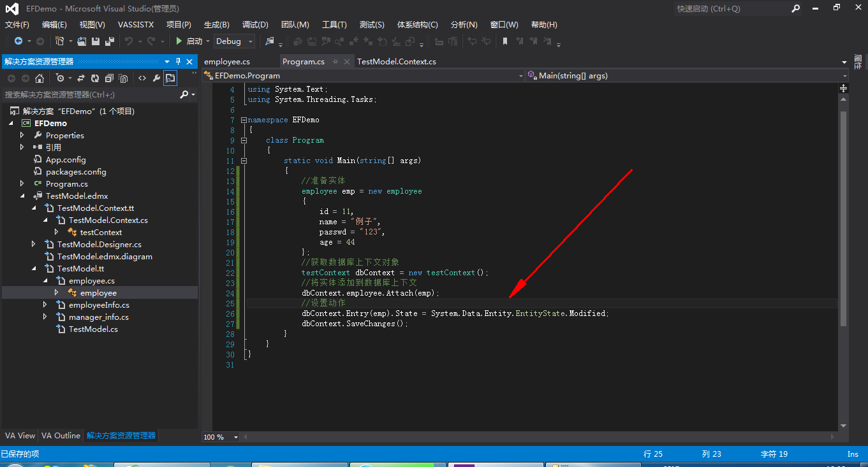
Task: Switch to VA View panel tab
Action: [x=20, y=436]
